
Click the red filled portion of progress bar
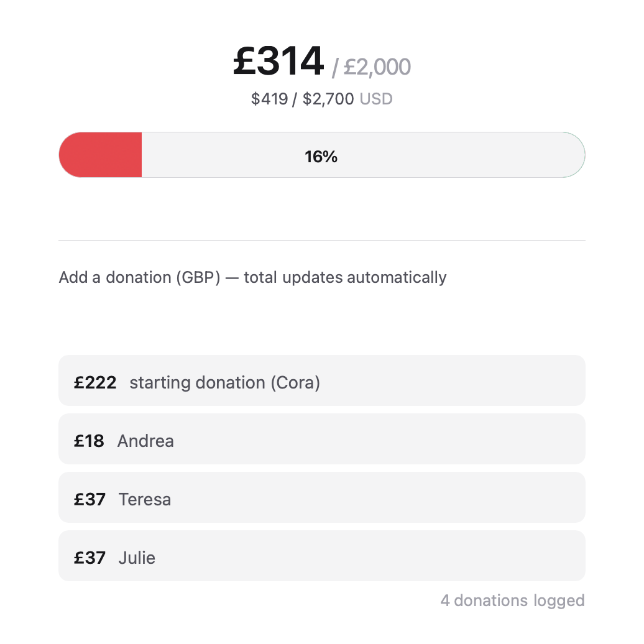tap(101, 155)
